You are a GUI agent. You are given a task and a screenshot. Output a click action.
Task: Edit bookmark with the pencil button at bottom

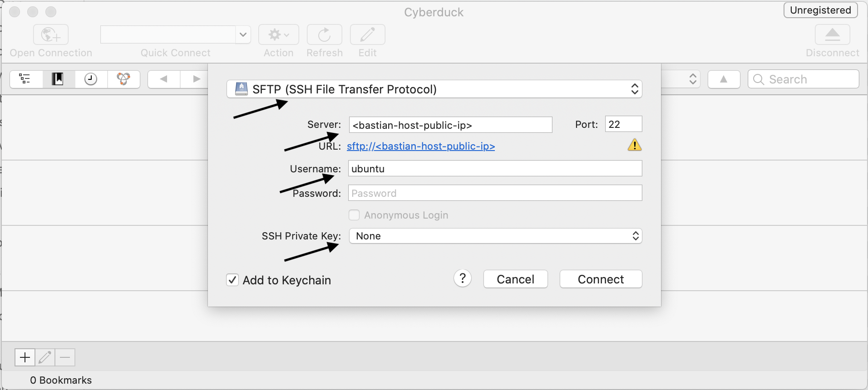pos(45,357)
